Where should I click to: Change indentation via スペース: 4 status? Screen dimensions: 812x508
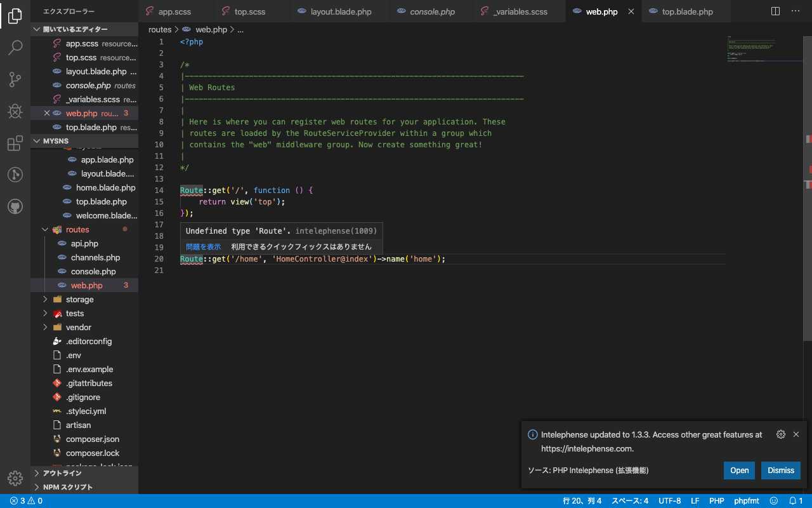click(x=630, y=501)
